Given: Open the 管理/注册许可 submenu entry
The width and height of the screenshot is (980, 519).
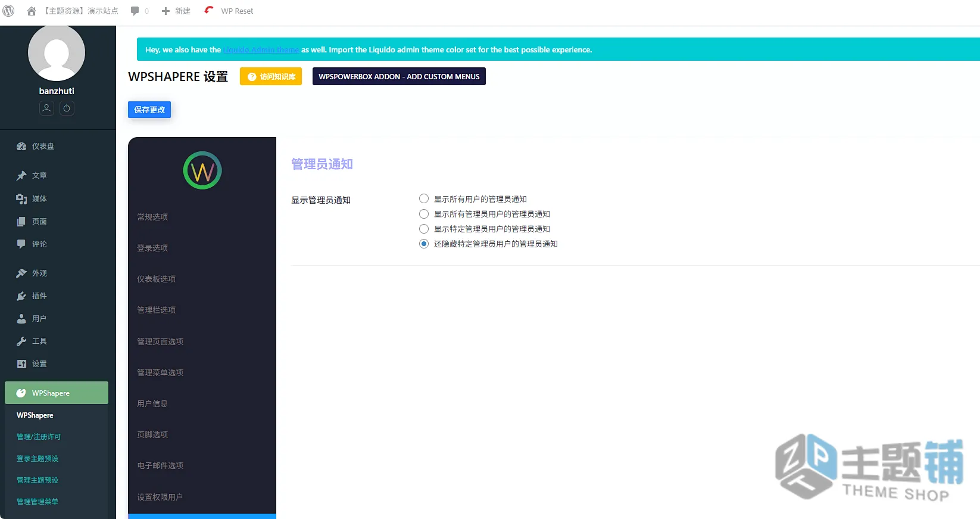Looking at the screenshot, I should pyautogui.click(x=39, y=437).
